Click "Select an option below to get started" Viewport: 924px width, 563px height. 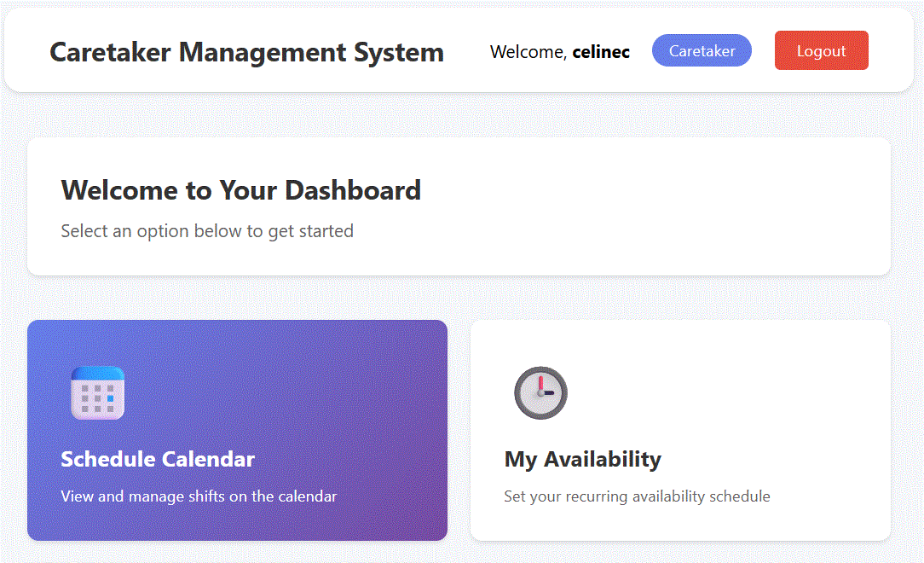[207, 231]
